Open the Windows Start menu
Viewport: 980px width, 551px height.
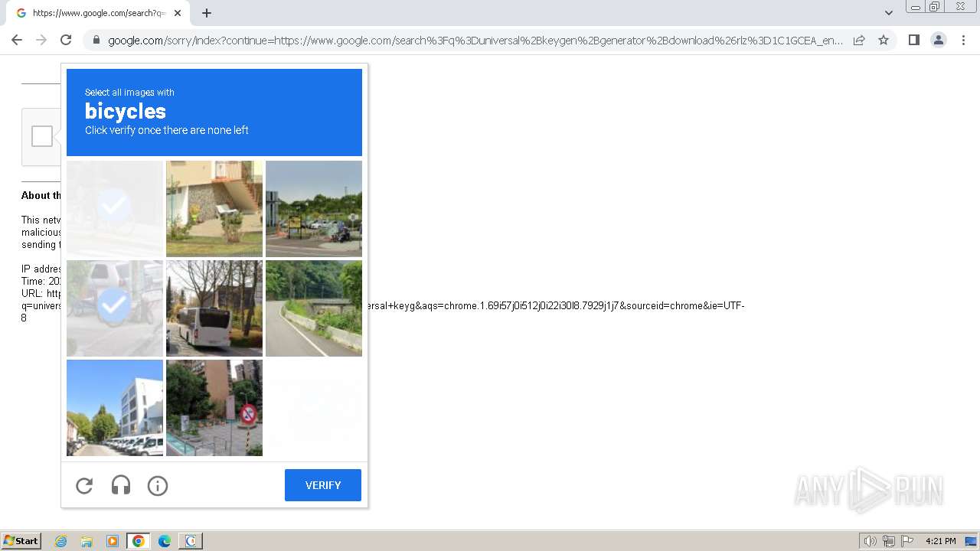[x=21, y=541]
